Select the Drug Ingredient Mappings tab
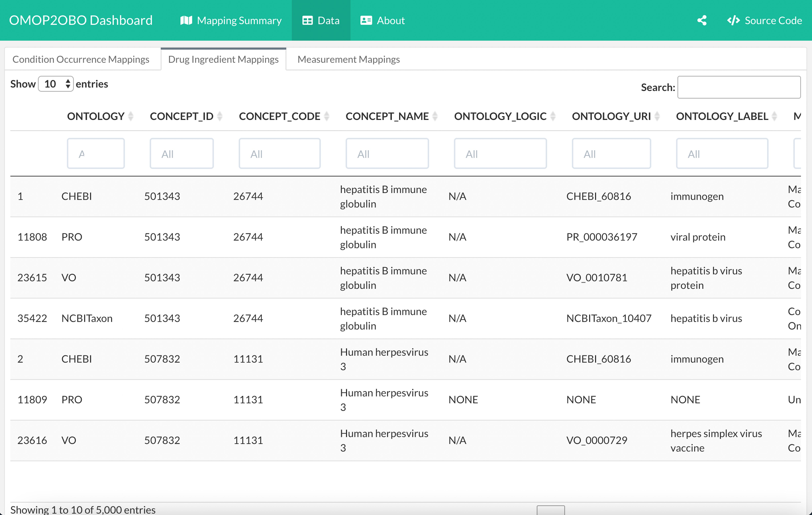812x515 pixels. click(x=224, y=59)
